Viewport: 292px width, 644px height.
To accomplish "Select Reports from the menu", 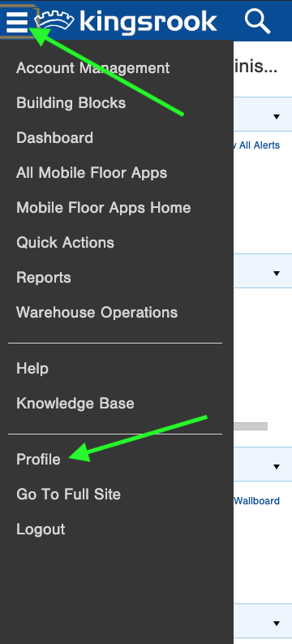I will [44, 278].
